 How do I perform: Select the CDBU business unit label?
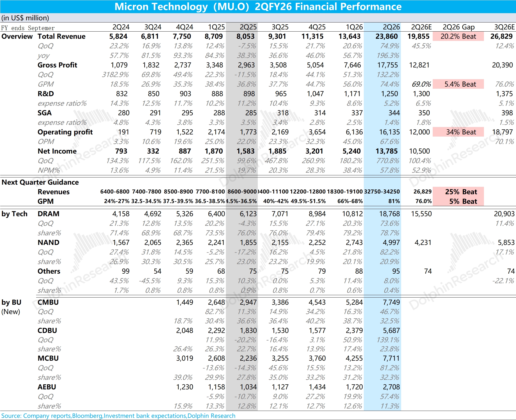(47, 331)
